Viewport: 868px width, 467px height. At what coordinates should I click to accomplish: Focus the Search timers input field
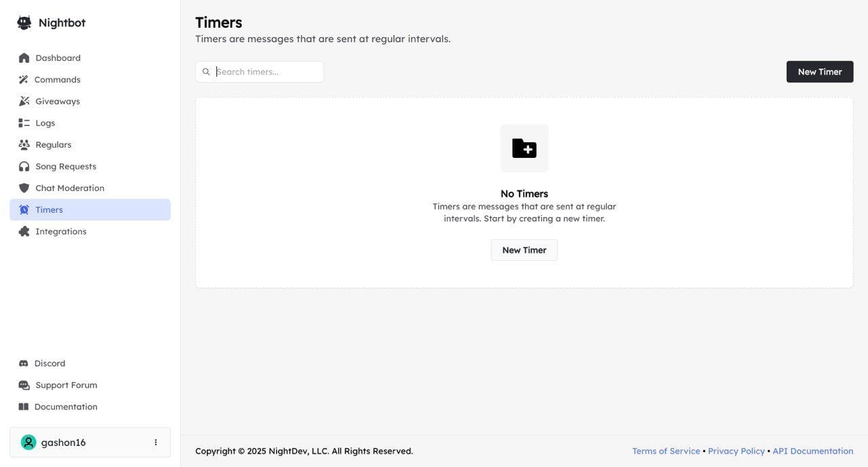(267, 72)
